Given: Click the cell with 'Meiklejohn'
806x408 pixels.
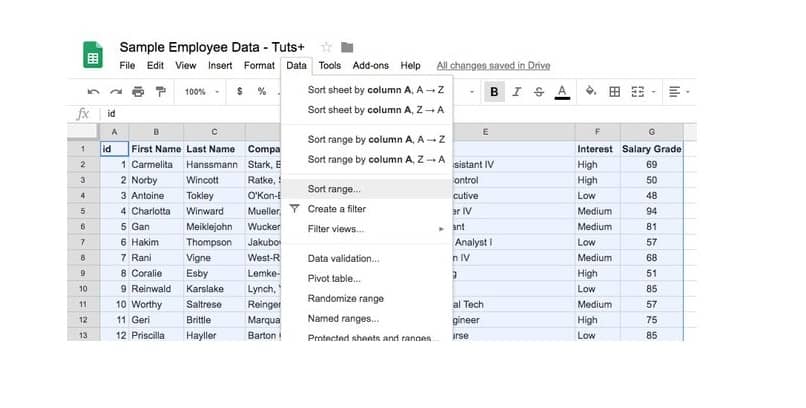Looking at the screenshot, I should pos(214,227).
